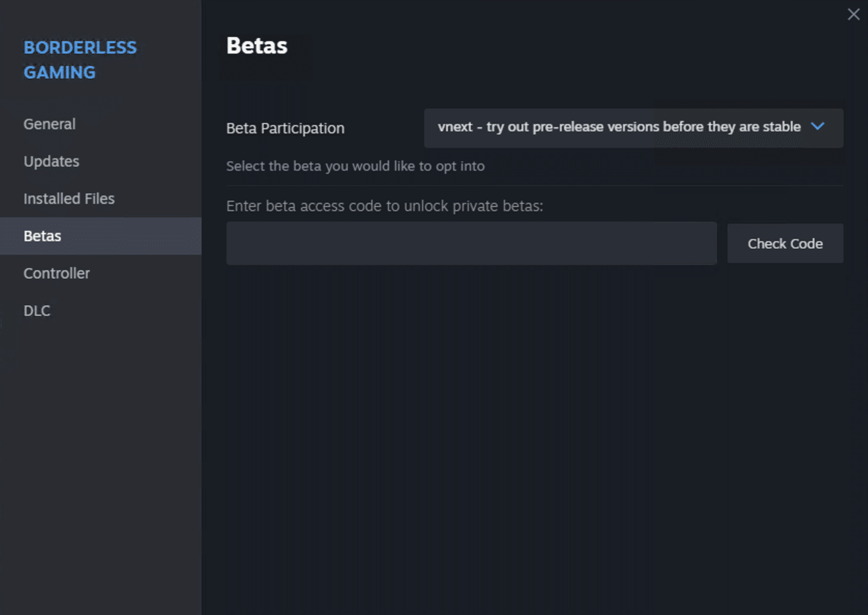Image resolution: width=868 pixels, height=615 pixels.
Task: Click the Betas page heading
Action: click(257, 46)
